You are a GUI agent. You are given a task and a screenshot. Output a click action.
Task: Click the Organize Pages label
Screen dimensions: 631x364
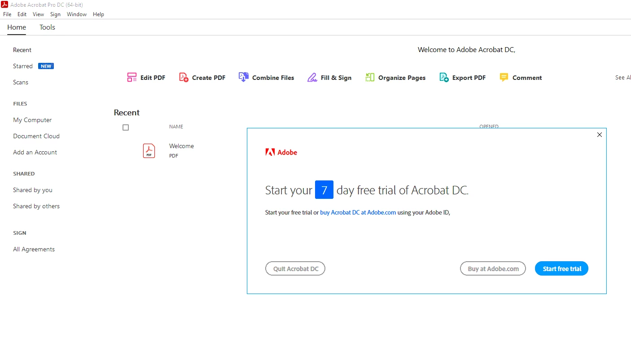pos(402,78)
